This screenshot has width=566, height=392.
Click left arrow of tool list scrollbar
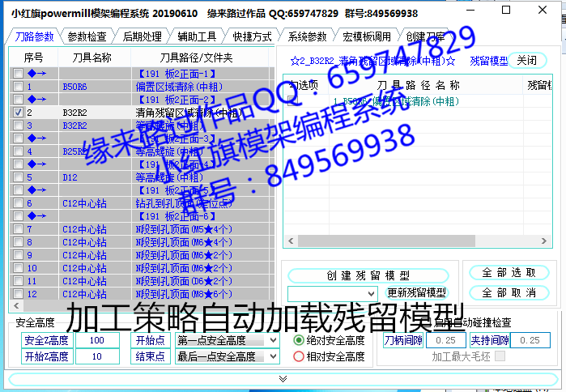(x=16, y=306)
